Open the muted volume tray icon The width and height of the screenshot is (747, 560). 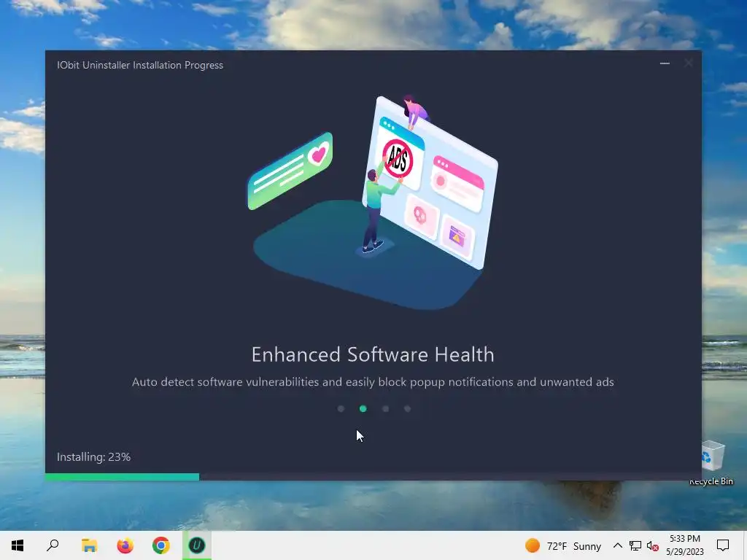click(653, 546)
